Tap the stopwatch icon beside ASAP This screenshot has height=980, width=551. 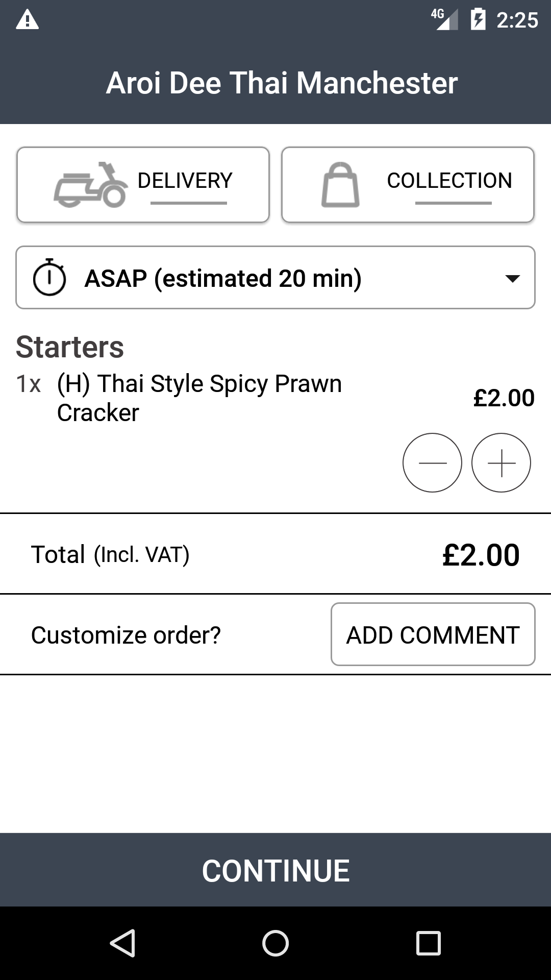click(49, 278)
